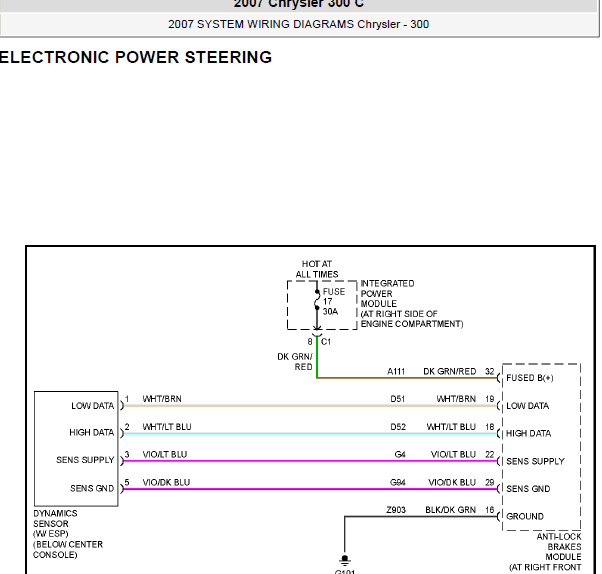Click the G94 circuit code
Viewport: 602px width, 574px height.
point(397,483)
